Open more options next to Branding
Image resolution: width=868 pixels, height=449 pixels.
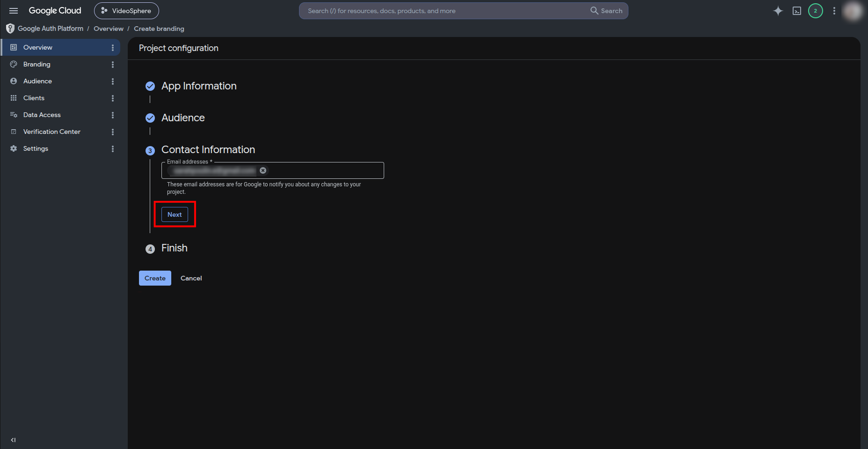click(x=113, y=65)
